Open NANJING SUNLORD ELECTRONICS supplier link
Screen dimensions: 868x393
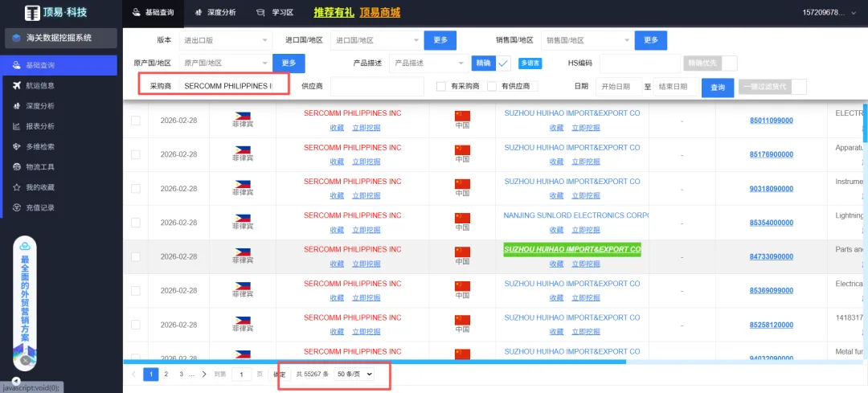[x=575, y=215]
